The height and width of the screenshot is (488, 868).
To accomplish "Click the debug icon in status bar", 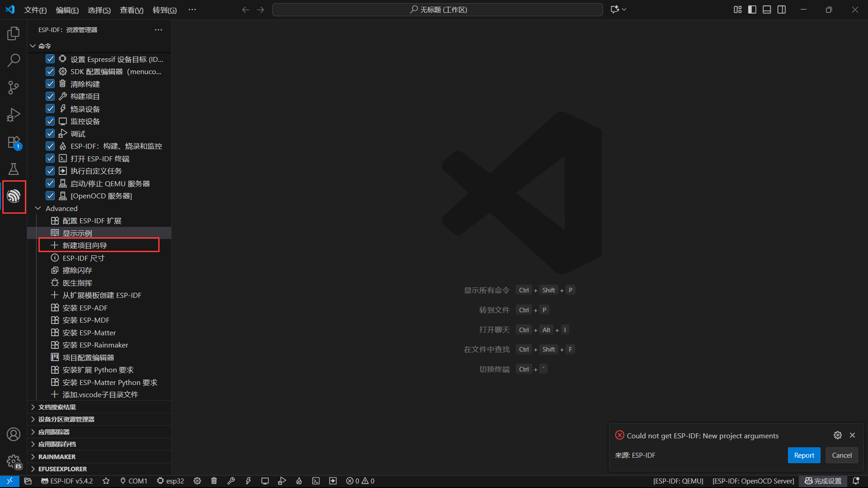I will click(282, 481).
